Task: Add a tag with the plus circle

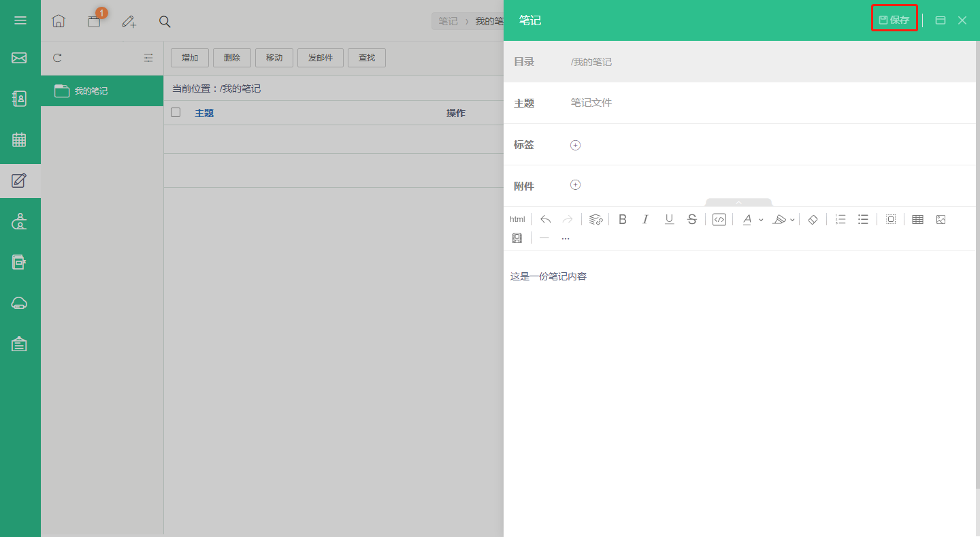Action: pyautogui.click(x=575, y=145)
